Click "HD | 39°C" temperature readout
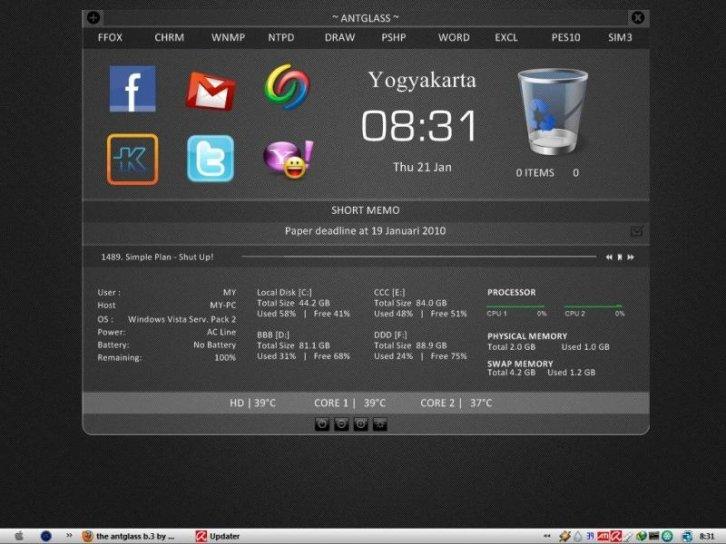 click(252, 403)
